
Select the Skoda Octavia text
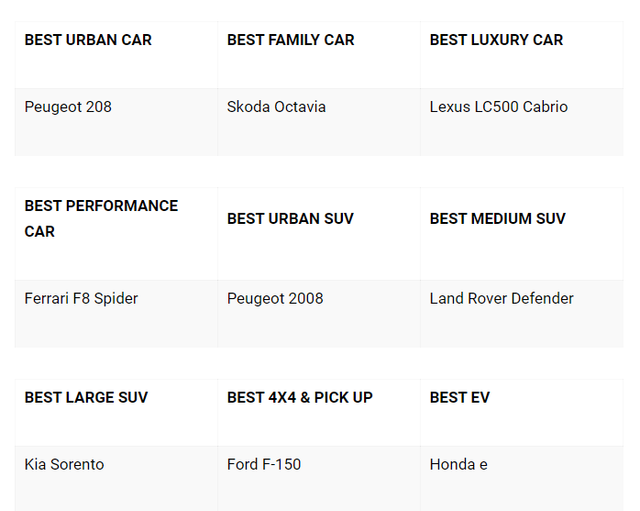point(276,107)
